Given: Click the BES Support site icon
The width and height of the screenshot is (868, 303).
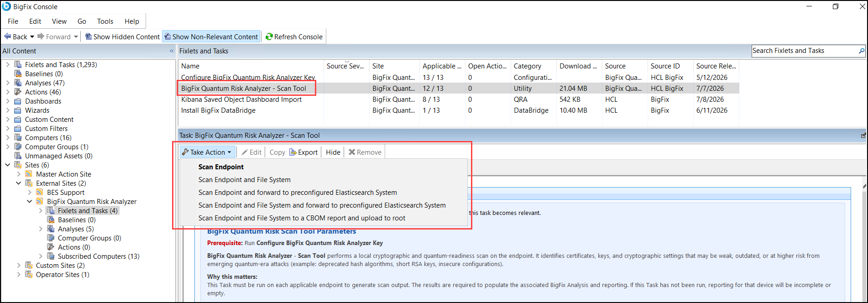Looking at the screenshot, I should pyautogui.click(x=40, y=192).
